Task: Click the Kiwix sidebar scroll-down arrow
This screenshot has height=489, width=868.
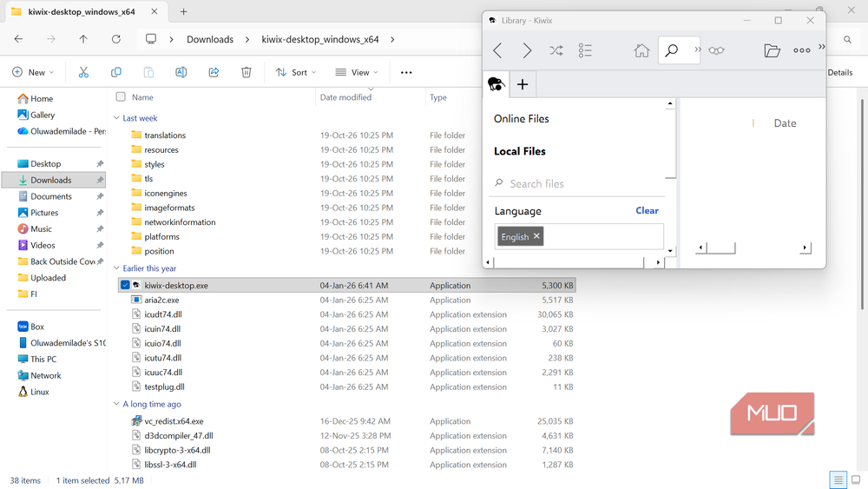Action: point(670,250)
